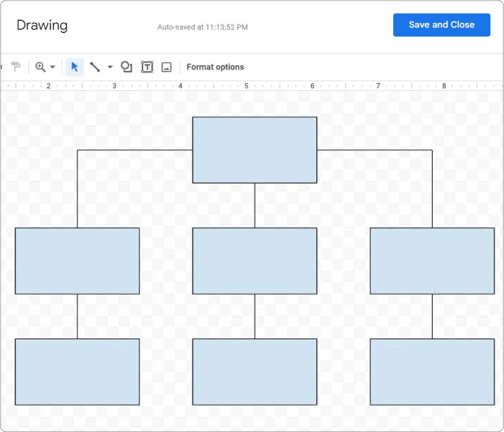Select the middle-left rectangle shape
The width and height of the screenshot is (504, 432).
[77, 260]
